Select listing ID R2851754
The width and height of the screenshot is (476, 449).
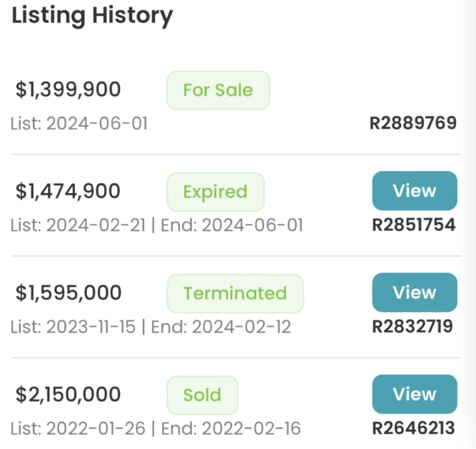pyautogui.click(x=413, y=225)
